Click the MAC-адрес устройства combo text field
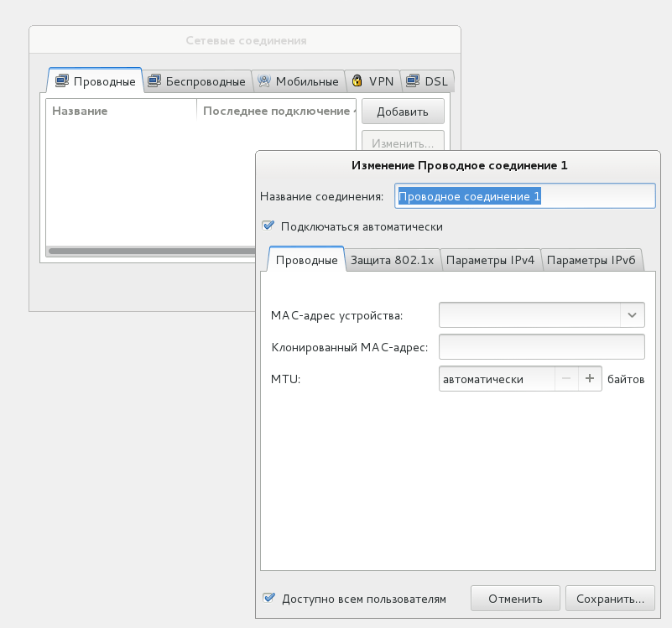Viewport: 672px width, 628px height. click(529, 315)
